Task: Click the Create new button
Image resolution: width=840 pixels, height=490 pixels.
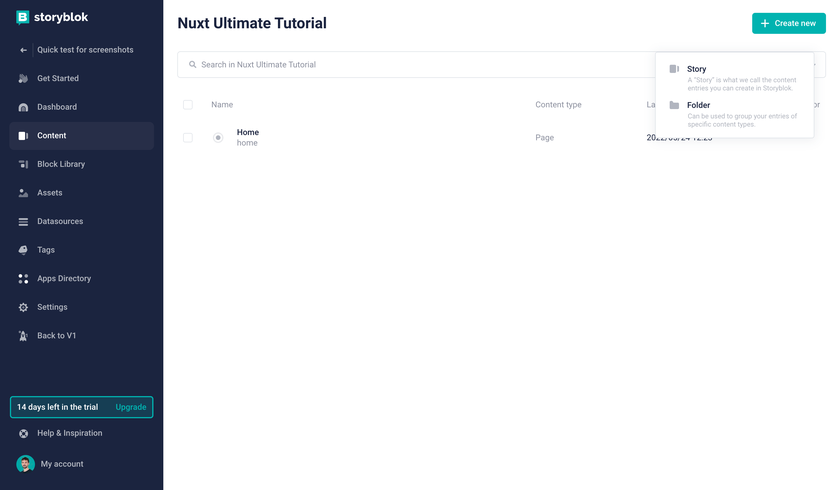Action: (x=789, y=24)
